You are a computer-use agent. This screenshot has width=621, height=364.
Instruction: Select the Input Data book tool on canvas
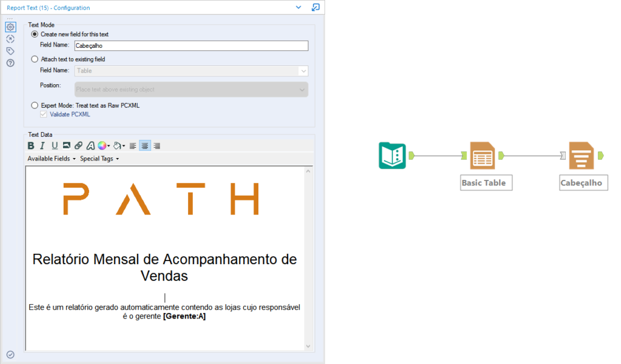tap(392, 156)
